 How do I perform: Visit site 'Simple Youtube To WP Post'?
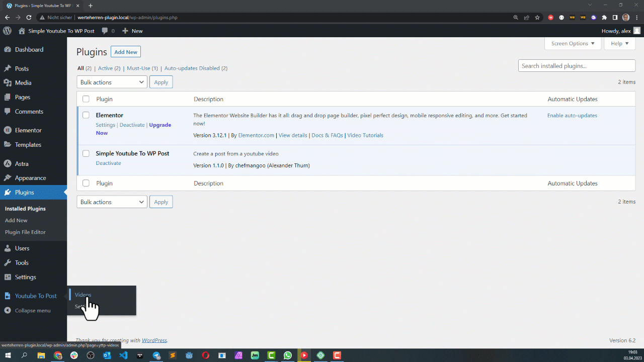56,31
